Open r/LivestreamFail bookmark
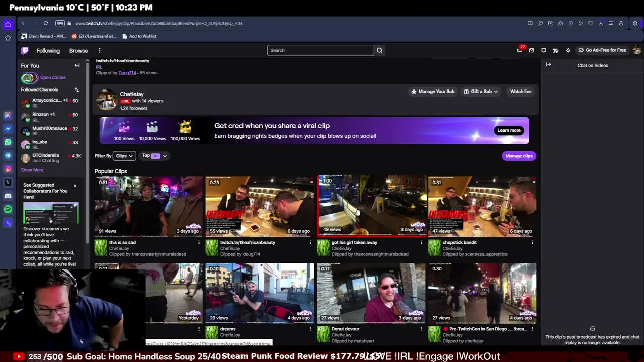This screenshot has height=362, width=644. (94, 36)
